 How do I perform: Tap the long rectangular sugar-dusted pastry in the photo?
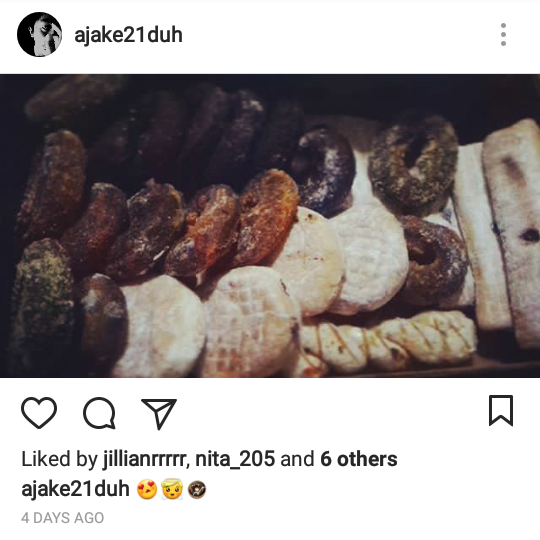[513, 231]
